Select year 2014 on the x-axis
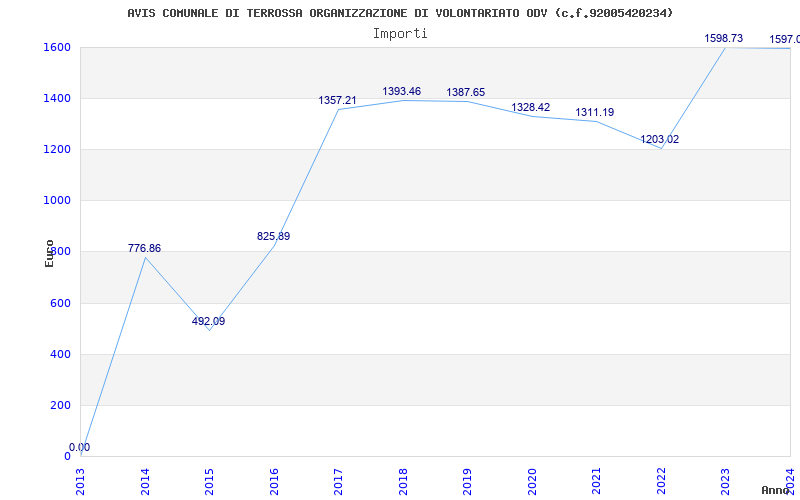 145,480
